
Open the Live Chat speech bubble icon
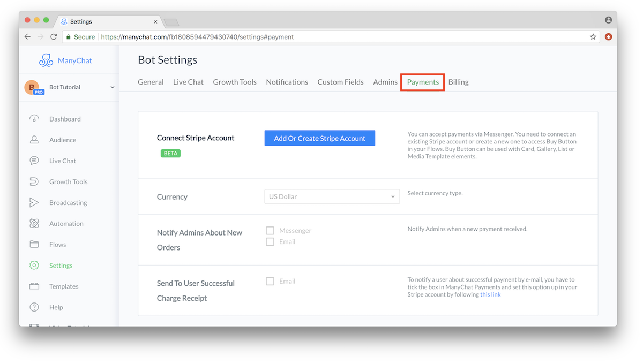pos(34,161)
